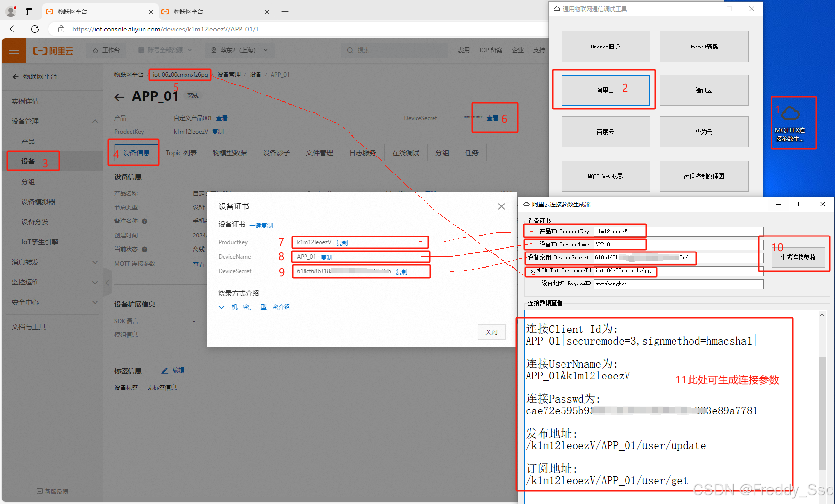
Task: Expand the 账号全部资源 dropdown
Action: coord(165,50)
